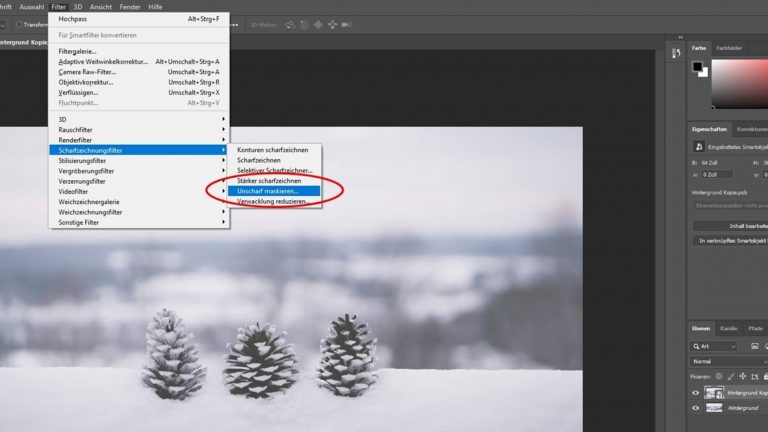Click the lock position move icon

[745, 377]
